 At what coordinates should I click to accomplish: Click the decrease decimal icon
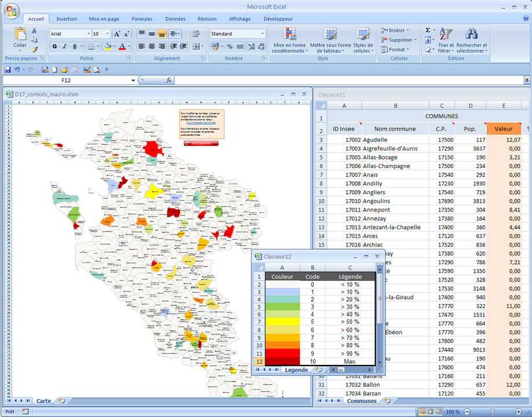[261, 46]
